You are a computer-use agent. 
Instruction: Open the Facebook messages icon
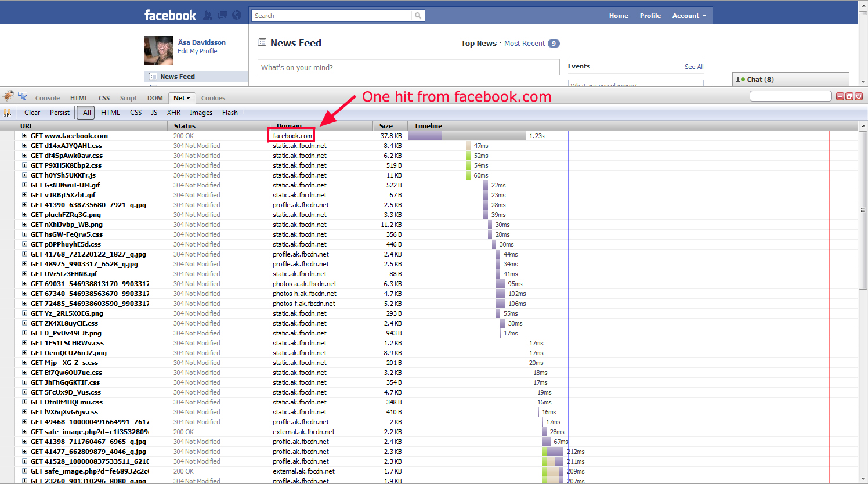pyautogui.click(x=222, y=15)
